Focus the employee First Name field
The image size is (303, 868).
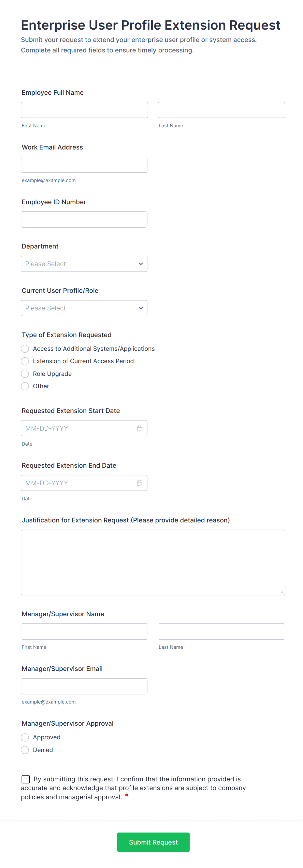(x=84, y=110)
